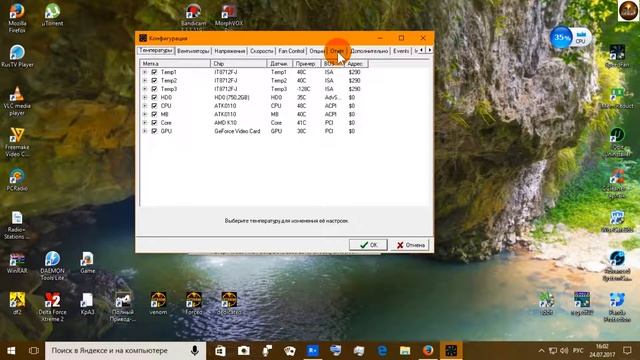Screen dimensions: 640x360
Task: Open Windows Start menu
Action: point(11,351)
